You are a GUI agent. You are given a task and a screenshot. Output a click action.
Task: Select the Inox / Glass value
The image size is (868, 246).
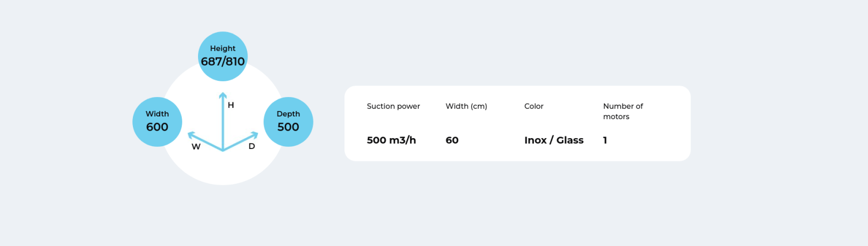pos(554,140)
